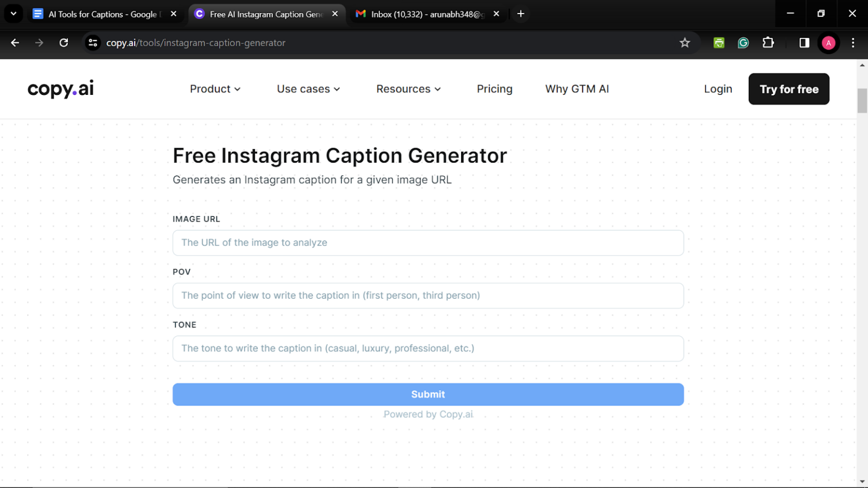
Task: Reload the current page
Action: (63, 42)
